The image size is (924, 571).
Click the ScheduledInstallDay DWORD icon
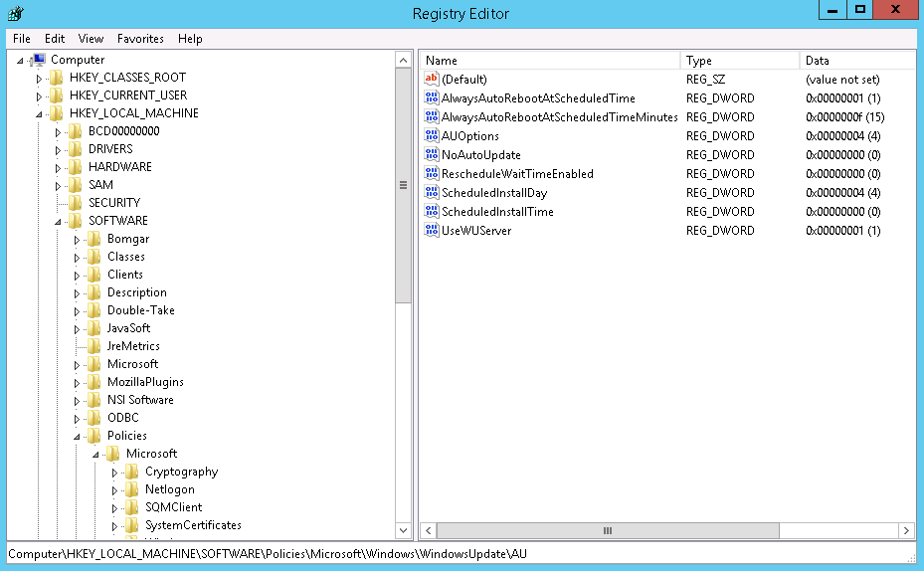(x=432, y=192)
